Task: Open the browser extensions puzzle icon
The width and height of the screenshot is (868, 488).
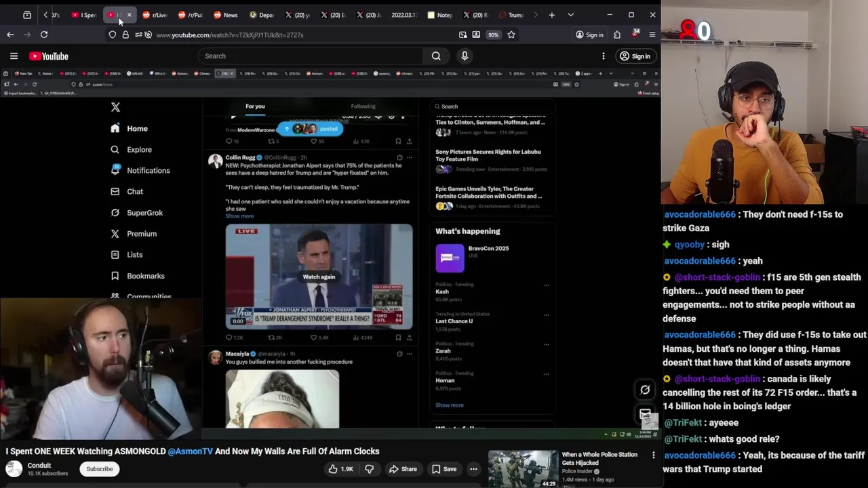Action: [x=617, y=35]
